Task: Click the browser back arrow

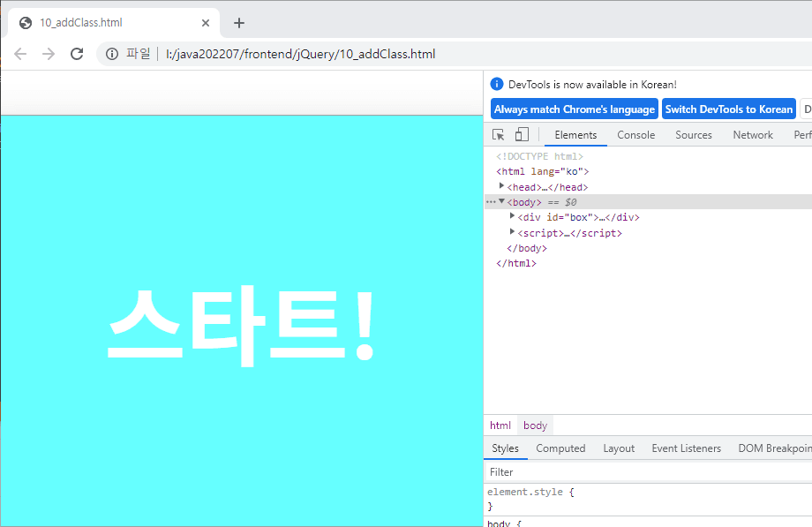Action: (20, 54)
